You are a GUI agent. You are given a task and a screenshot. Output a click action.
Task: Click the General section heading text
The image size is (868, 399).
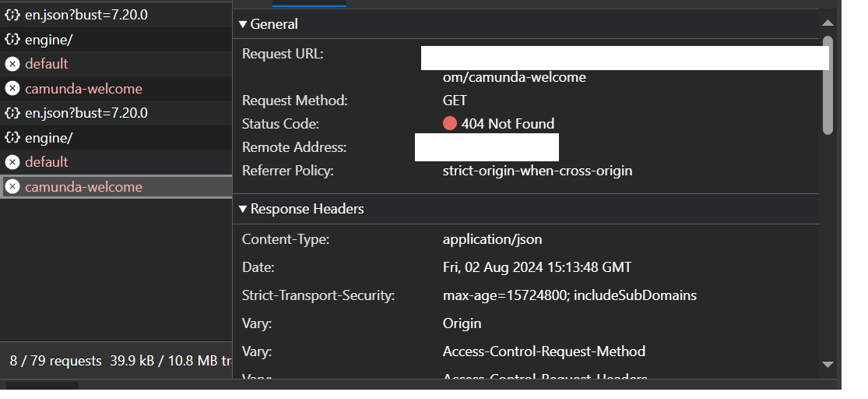pyautogui.click(x=274, y=24)
